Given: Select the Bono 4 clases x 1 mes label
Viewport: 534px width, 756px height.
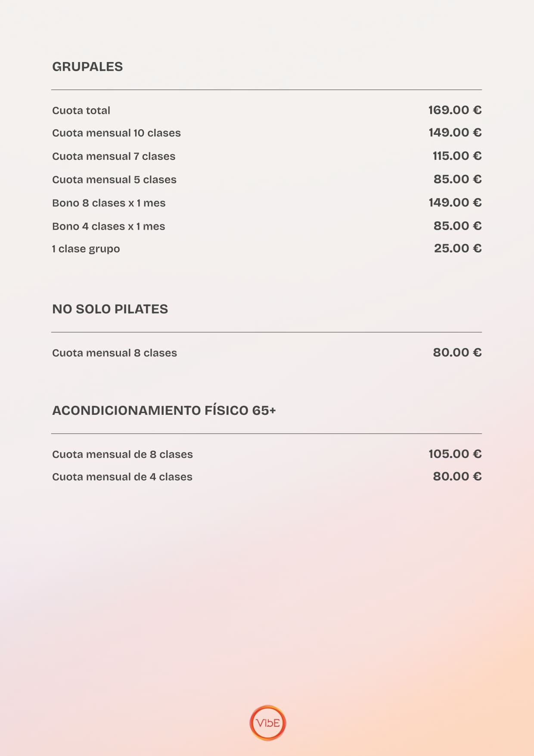Looking at the screenshot, I should click(x=109, y=226).
